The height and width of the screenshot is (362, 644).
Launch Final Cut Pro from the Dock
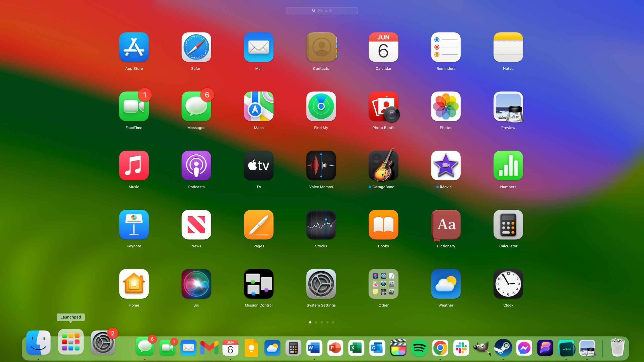pos(398,347)
